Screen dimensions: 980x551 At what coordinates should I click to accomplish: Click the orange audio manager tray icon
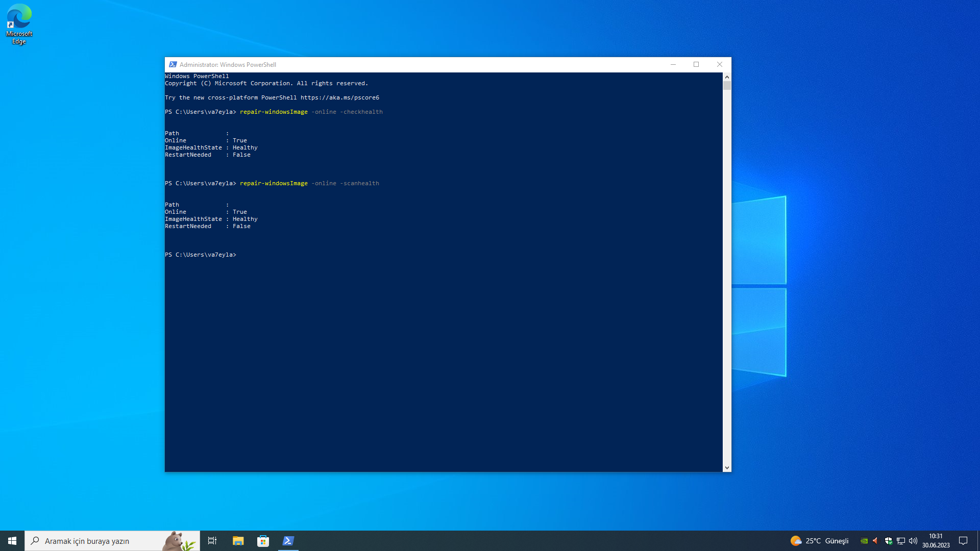[876, 541]
